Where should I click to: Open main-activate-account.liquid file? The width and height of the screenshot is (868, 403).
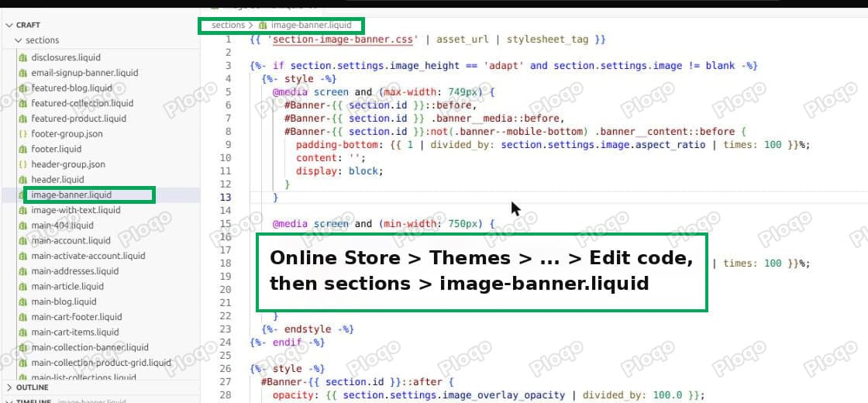click(x=88, y=256)
